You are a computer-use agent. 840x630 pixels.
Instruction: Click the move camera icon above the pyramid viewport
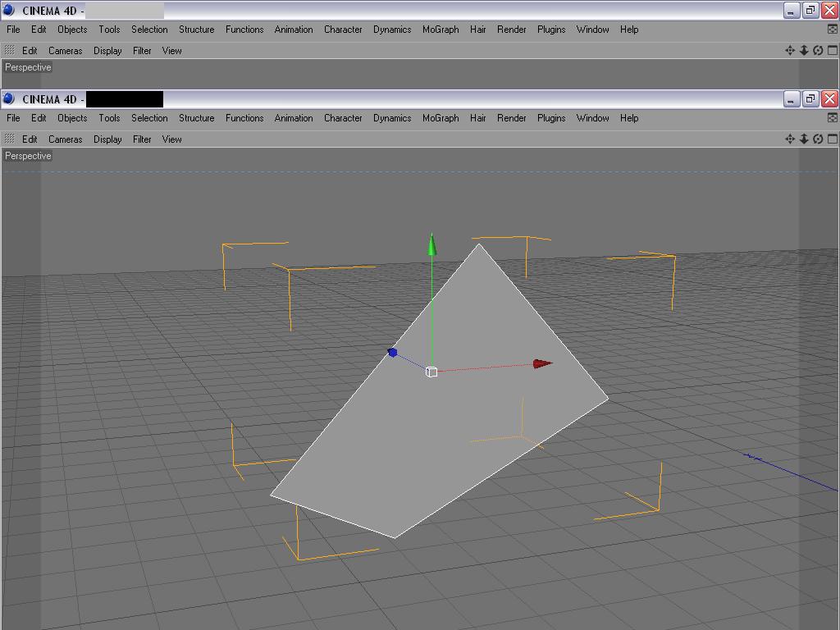pos(790,139)
